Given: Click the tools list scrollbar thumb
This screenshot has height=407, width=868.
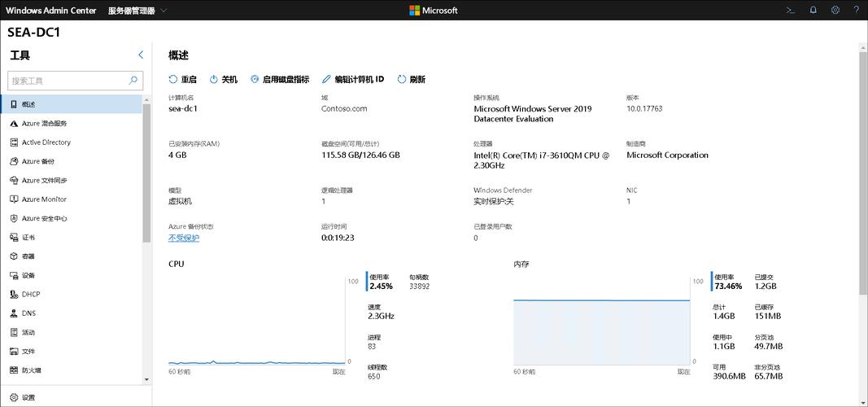Looking at the screenshot, I should (x=146, y=173).
